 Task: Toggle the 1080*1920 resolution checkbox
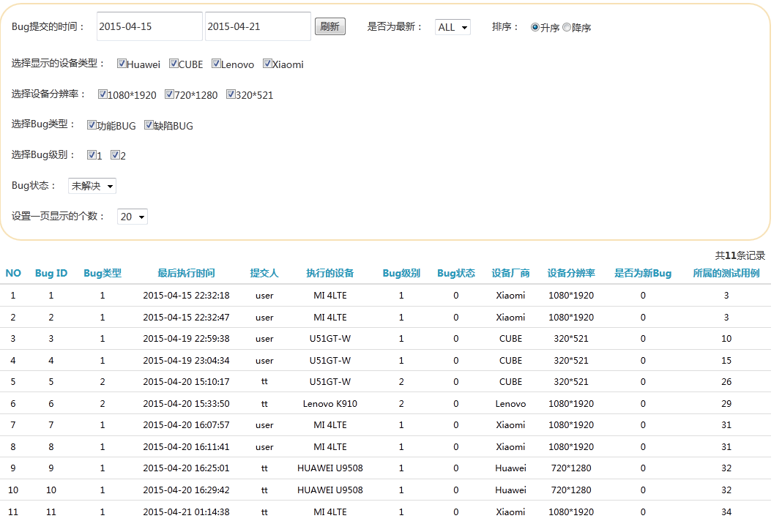[103, 94]
